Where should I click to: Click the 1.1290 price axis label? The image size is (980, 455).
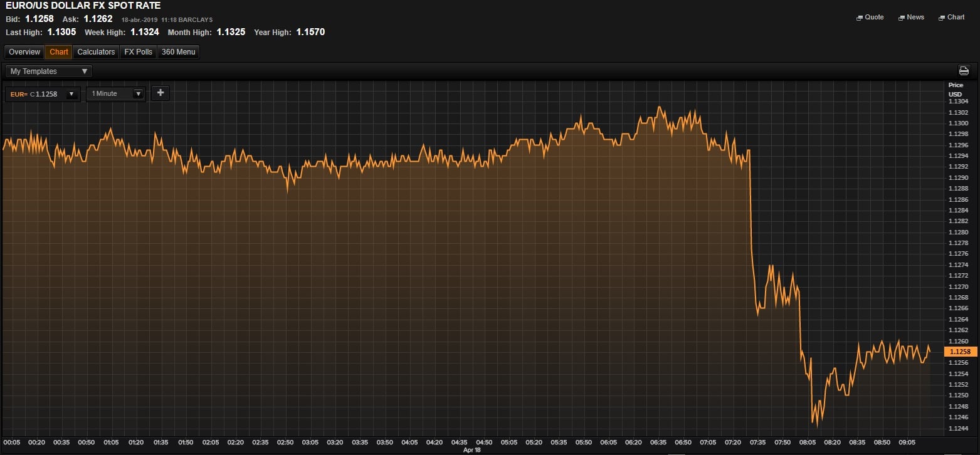click(958, 178)
